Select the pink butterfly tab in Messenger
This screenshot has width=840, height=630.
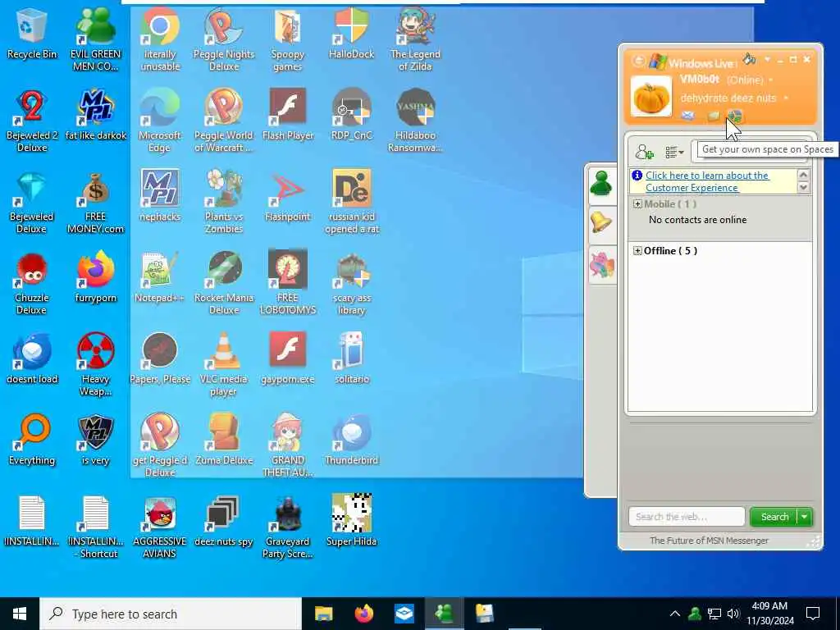tap(601, 265)
